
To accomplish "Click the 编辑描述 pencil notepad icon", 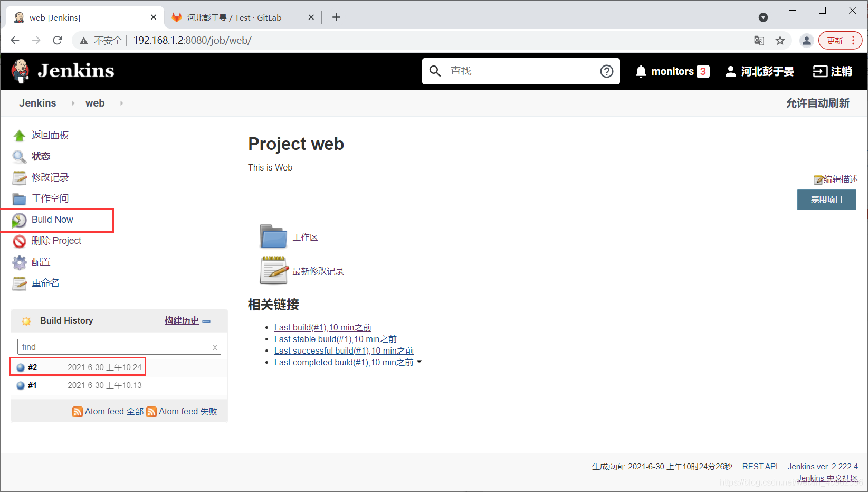I will [818, 179].
